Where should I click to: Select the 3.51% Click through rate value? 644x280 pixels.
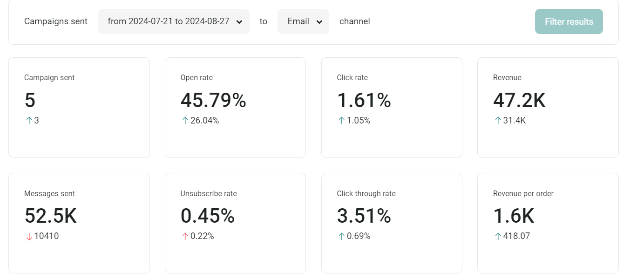(364, 216)
